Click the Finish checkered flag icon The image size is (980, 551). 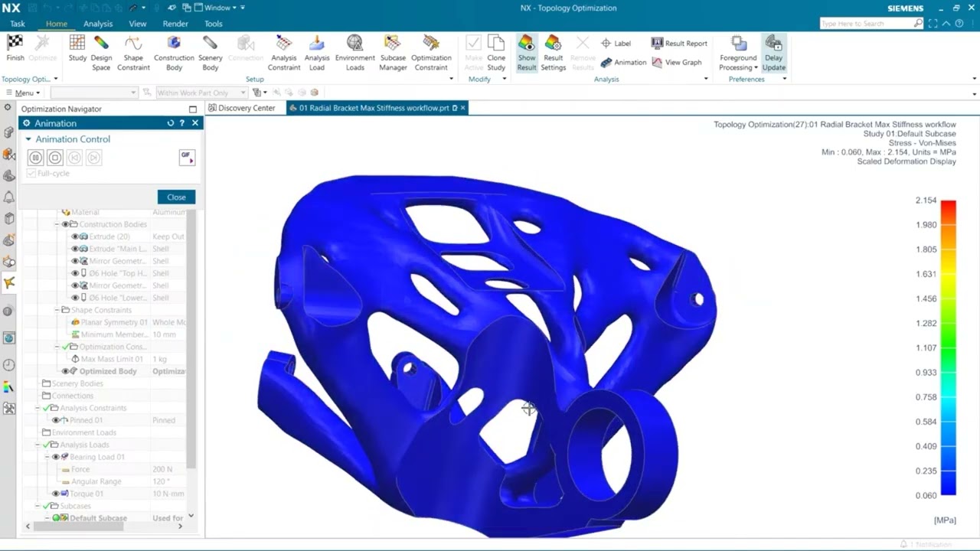pos(15,44)
